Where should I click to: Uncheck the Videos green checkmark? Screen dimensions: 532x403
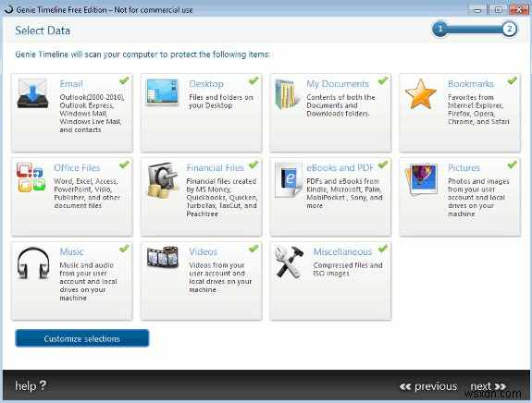pyautogui.click(x=254, y=249)
